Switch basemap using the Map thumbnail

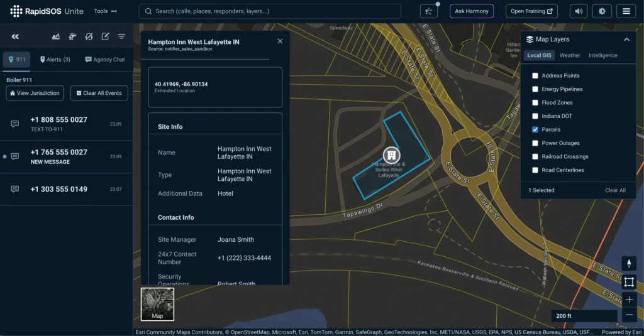point(157,304)
